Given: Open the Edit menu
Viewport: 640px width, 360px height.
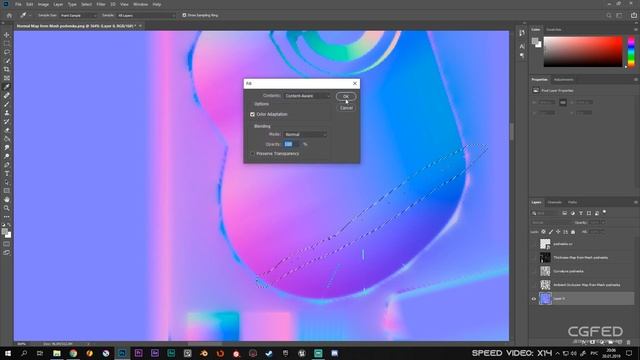Looking at the screenshot, I should coord(30,4).
